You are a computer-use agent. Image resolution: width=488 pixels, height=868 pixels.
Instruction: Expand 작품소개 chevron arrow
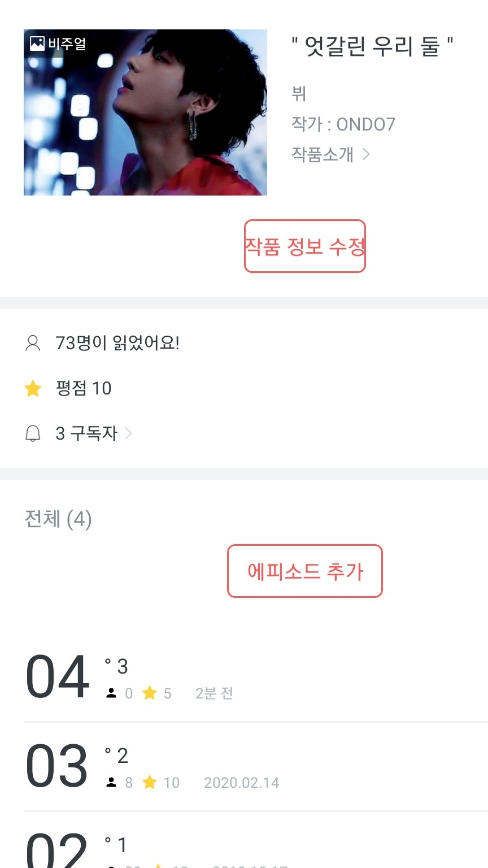pos(366,154)
